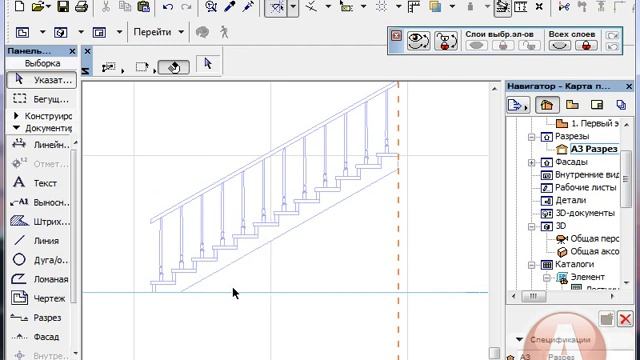Click the Inject parameters syringe icon

248,7
